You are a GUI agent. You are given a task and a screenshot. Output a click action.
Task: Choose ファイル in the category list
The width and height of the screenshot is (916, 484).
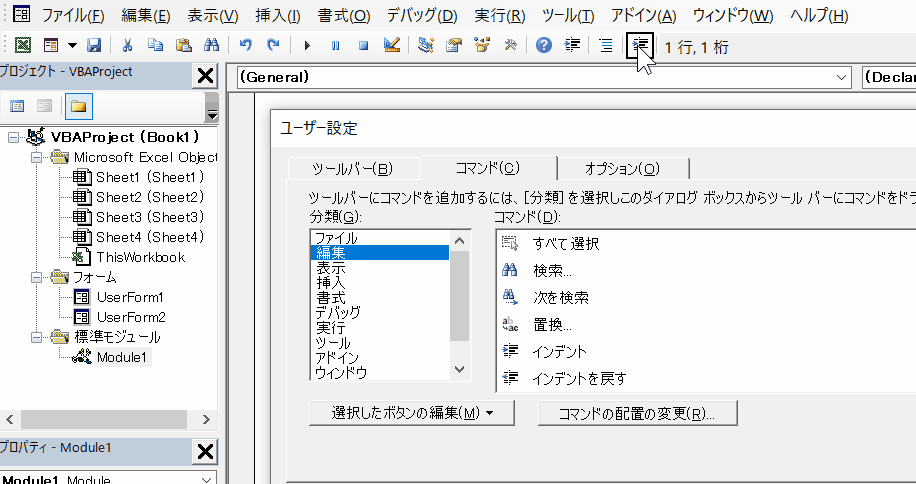coord(336,238)
